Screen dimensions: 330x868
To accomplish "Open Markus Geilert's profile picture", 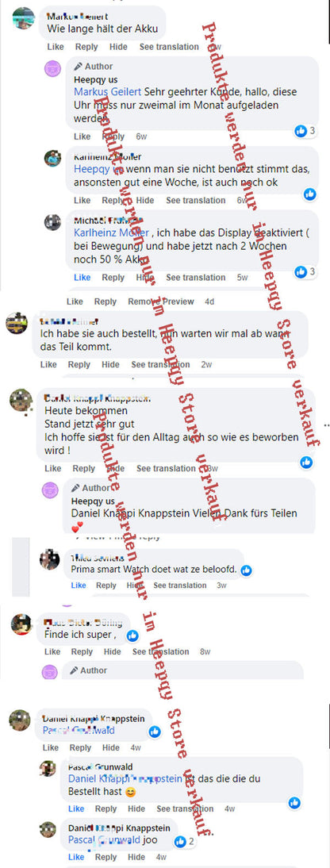I will tap(23, 18).
